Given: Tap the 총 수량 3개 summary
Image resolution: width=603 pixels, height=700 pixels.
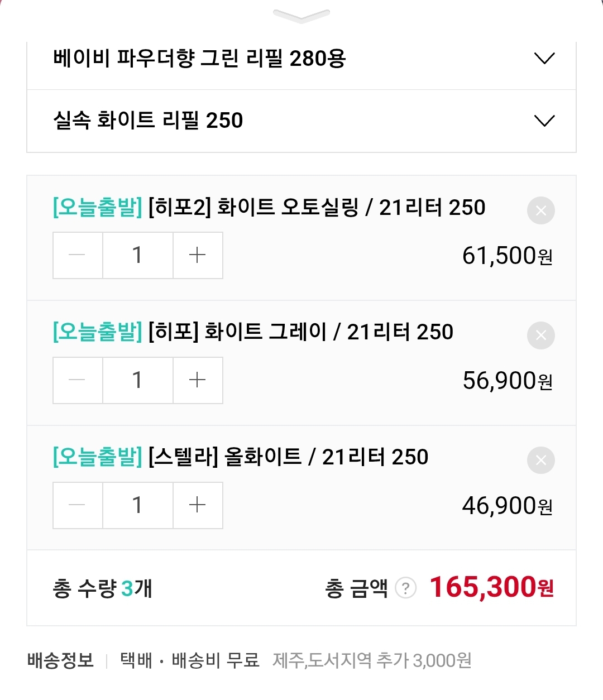Looking at the screenshot, I should [x=102, y=588].
